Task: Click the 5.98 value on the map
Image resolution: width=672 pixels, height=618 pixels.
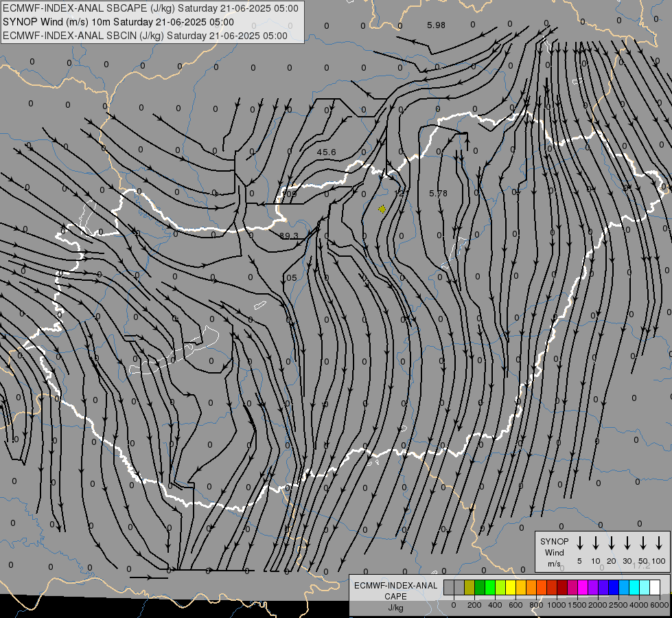Action: 436,25
